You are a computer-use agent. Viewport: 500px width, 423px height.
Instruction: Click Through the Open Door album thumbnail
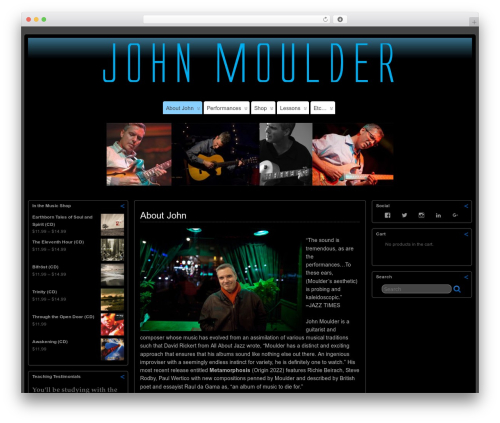(112, 325)
